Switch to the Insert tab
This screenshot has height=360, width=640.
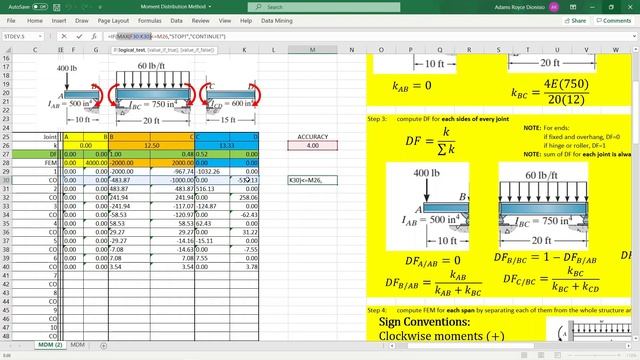tap(59, 20)
